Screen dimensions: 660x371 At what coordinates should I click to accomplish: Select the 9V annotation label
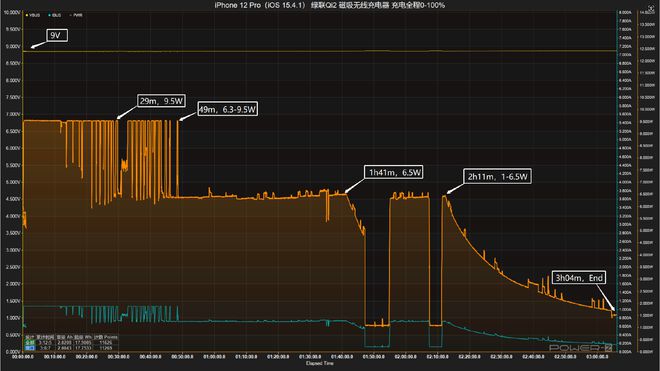point(56,35)
